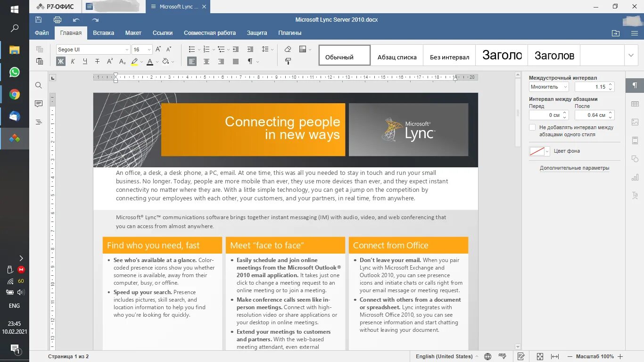
Task: Expand numbered list style options
Action: 214,49
